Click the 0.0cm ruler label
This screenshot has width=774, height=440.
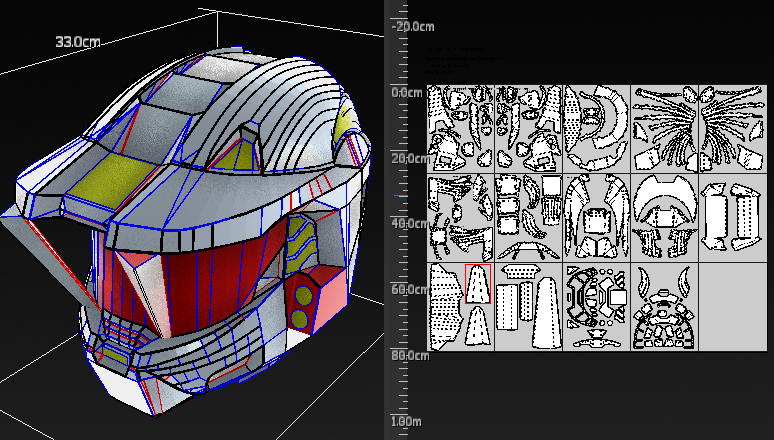pos(407,92)
